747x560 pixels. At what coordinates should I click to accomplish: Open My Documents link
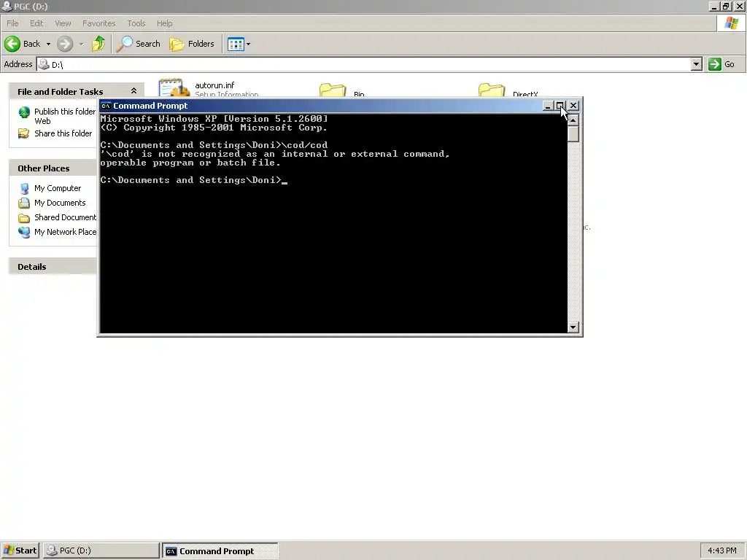(x=60, y=203)
